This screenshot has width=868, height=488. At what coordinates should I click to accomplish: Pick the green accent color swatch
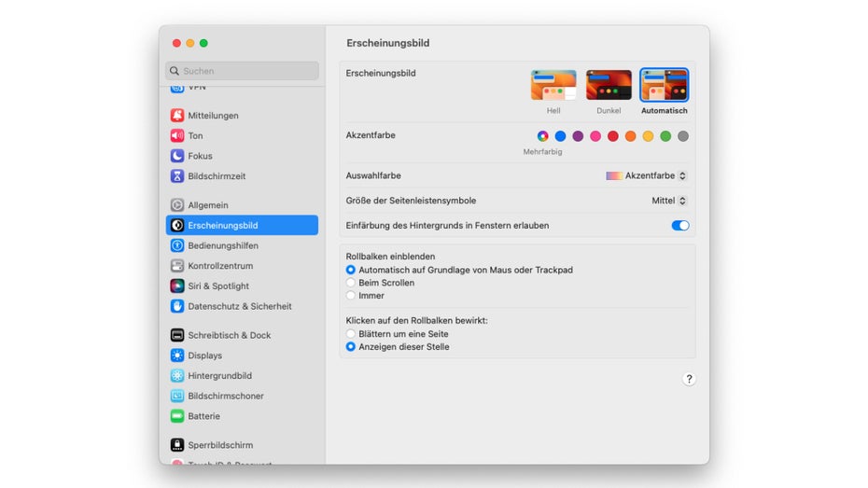pos(665,136)
